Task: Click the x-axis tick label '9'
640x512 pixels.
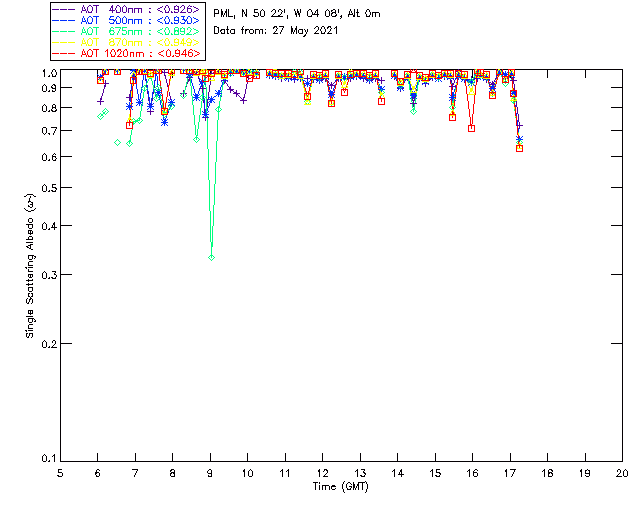Action: [x=210, y=473]
